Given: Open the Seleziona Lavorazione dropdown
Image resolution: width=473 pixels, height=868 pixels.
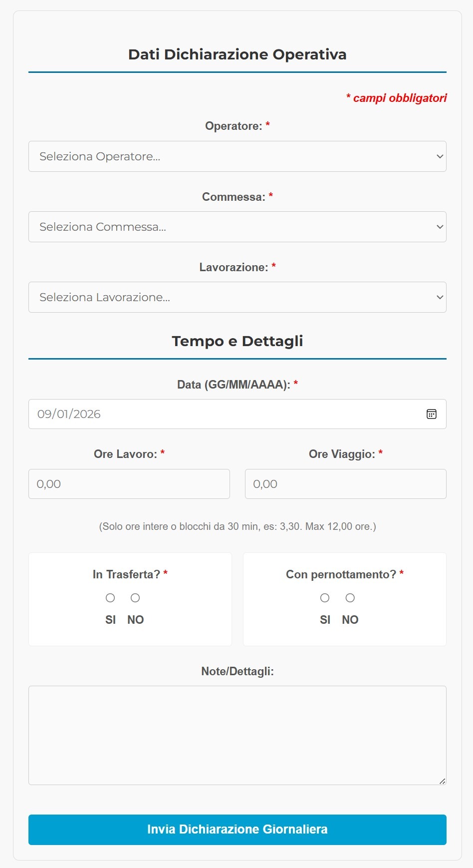Looking at the screenshot, I should pos(237,297).
